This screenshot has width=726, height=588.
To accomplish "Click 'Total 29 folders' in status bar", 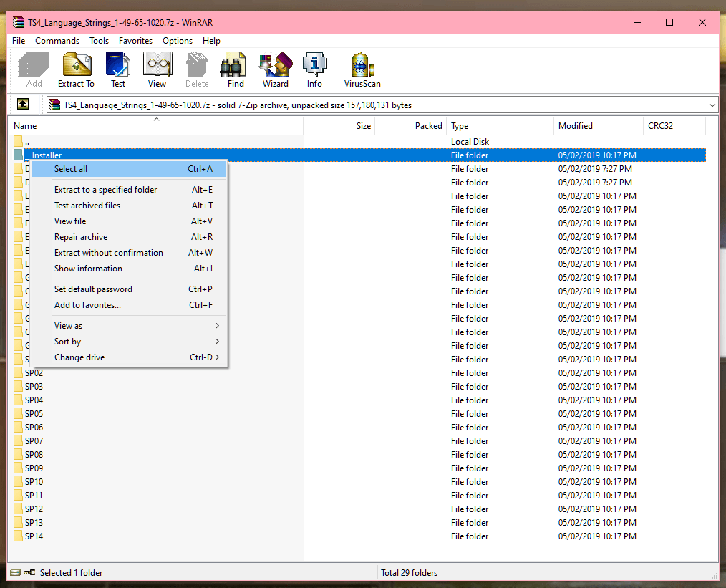I will click(409, 573).
